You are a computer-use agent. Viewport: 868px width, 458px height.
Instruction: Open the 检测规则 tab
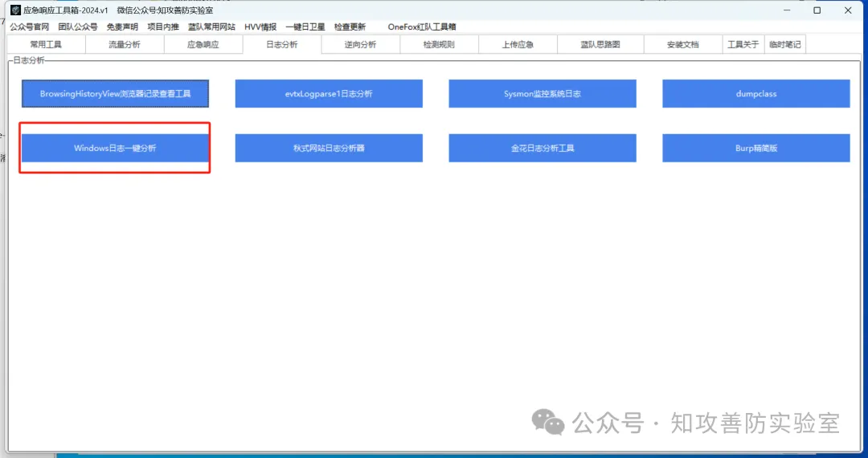click(x=439, y=44)
